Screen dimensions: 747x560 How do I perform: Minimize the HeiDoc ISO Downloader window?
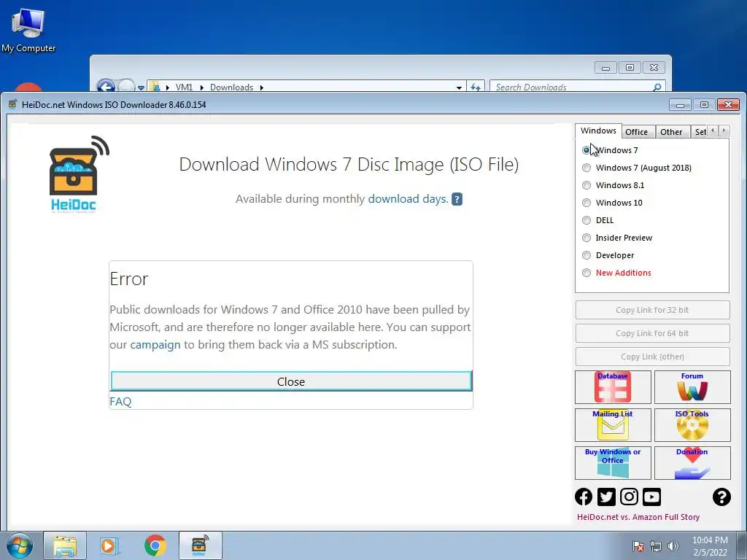(x=681, y=105)
